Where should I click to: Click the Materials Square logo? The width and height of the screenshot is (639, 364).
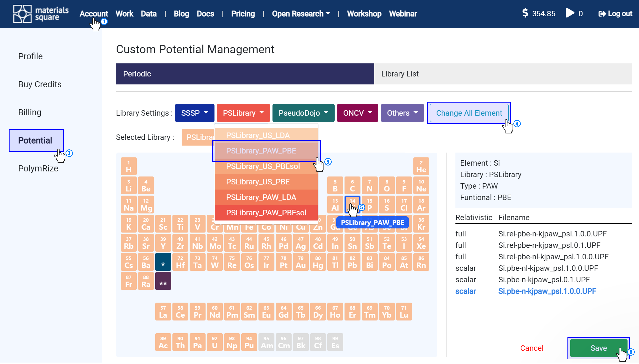point(41,14)
